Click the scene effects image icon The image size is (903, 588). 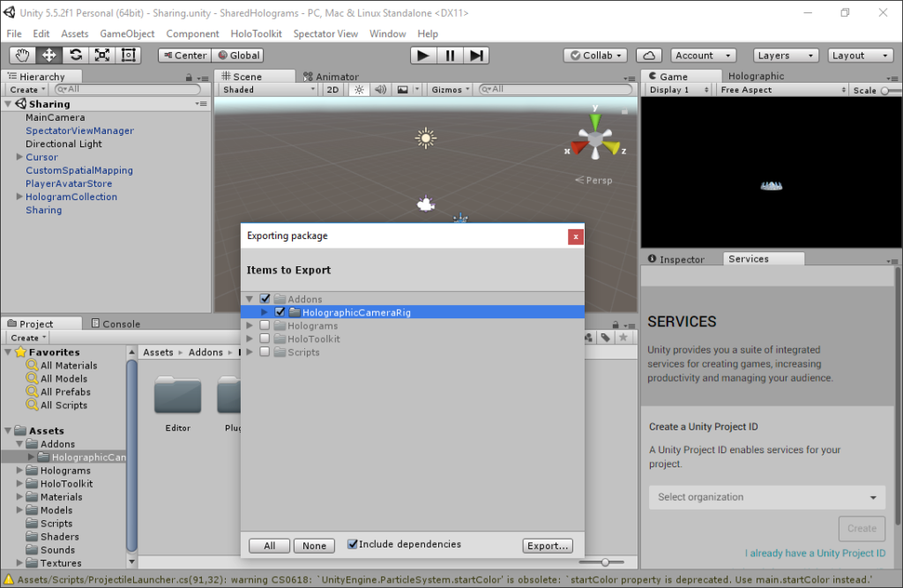pyautogui.click(x=402, y=90)
